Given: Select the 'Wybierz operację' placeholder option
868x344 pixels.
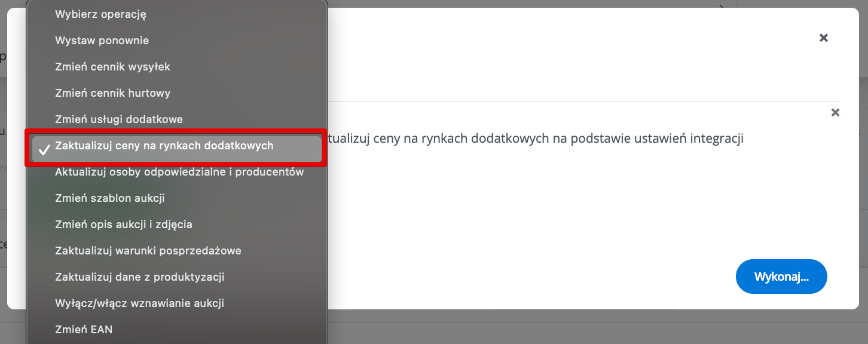Looking at the screenshot, I should (100, 14).
